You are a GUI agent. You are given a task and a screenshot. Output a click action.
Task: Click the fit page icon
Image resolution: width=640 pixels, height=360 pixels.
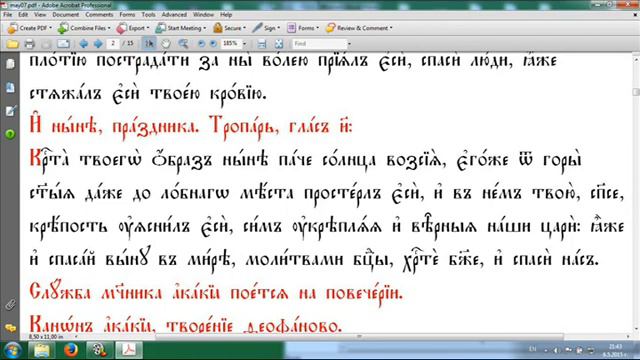click(x=278, y=44)
